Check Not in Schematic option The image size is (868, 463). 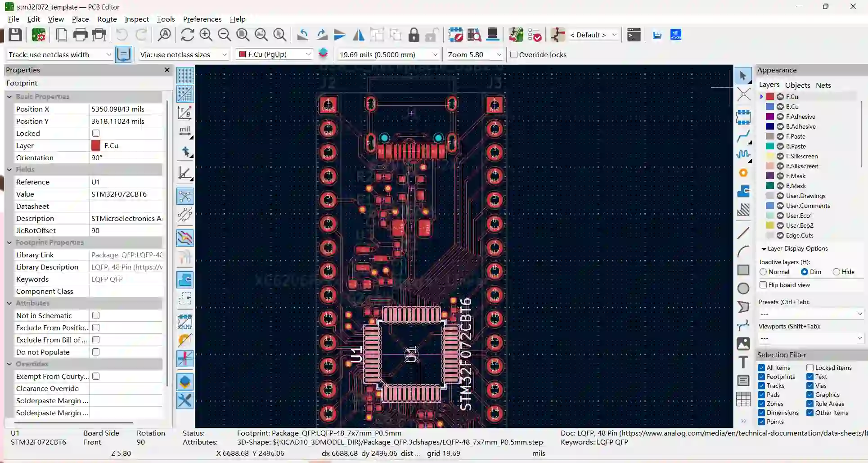click(96, 315)
